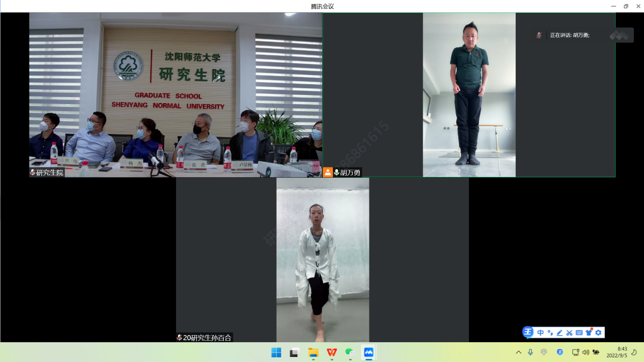The image size is (644, 362).
Task: Click the muted microphone icon beside 正在讲话
Action: coord(539,35)
